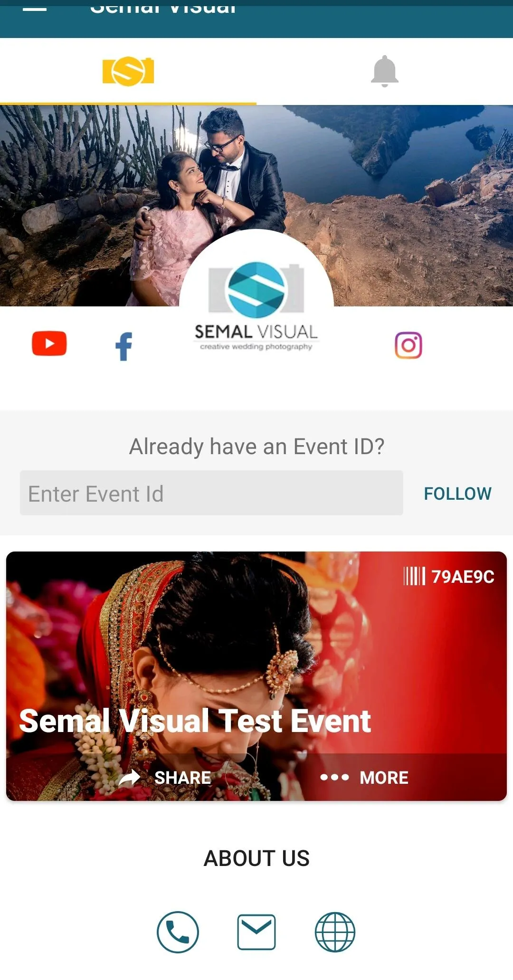Call via the phone icon

point(178,932)
